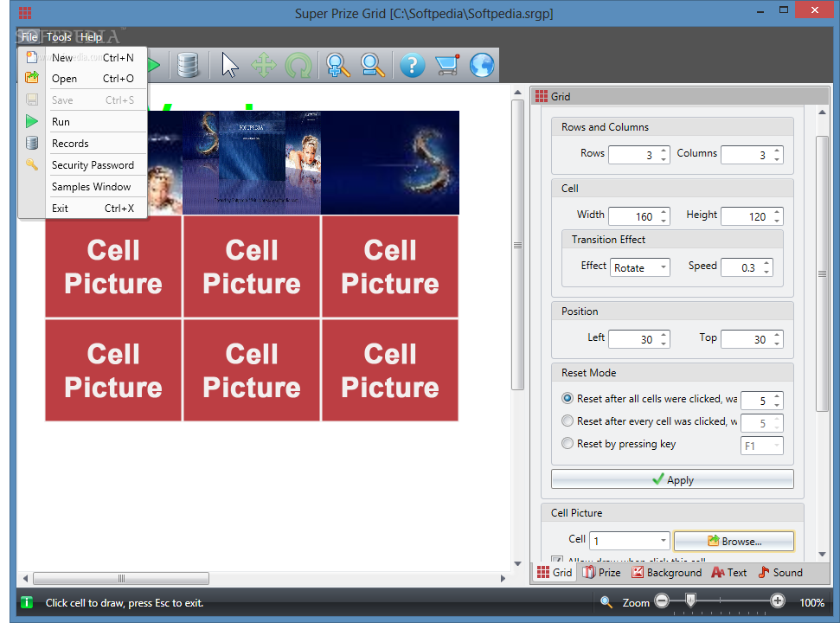Click the Apply button
This screenshot has height=623, width=840.
pos(672,479)
